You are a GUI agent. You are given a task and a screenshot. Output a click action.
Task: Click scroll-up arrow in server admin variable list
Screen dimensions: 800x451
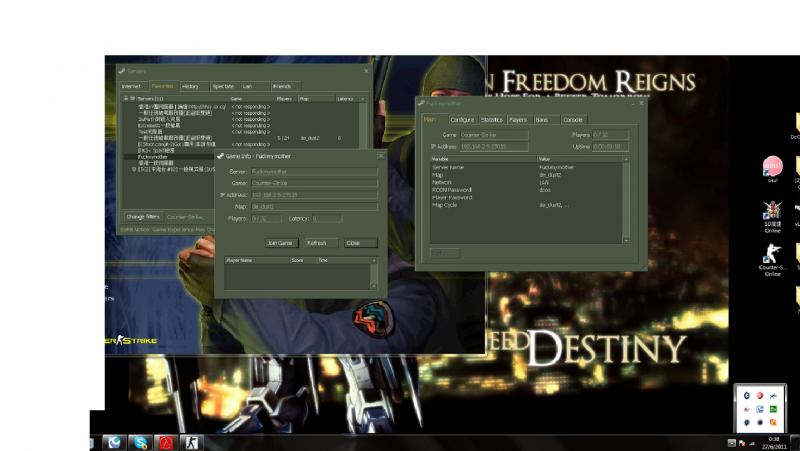626,159
